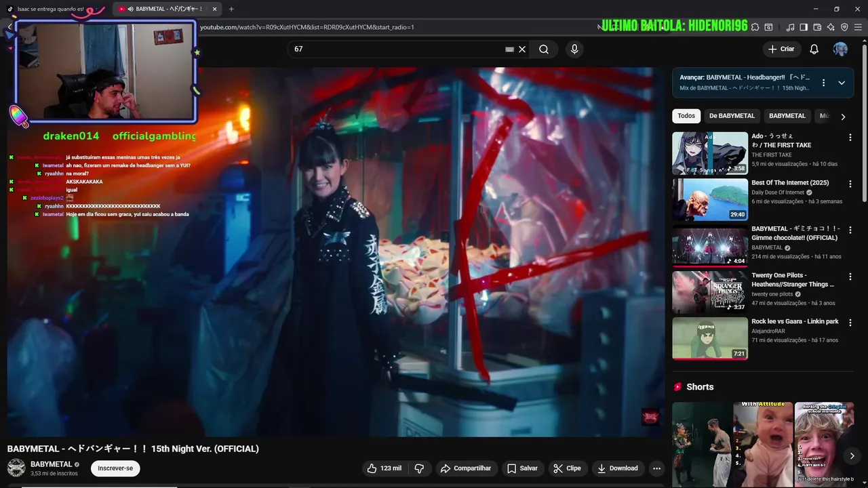Click the 'Daily Dose Of Internet' channel name
Image resolution: width=868 pixels, height=488 pixels.
pyautogui.click(x=778, y=192)
